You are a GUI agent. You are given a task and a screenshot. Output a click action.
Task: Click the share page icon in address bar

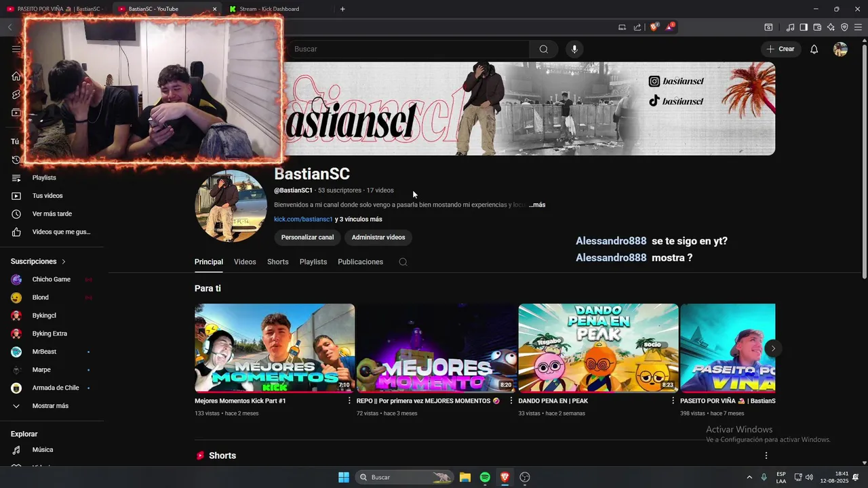637,27
